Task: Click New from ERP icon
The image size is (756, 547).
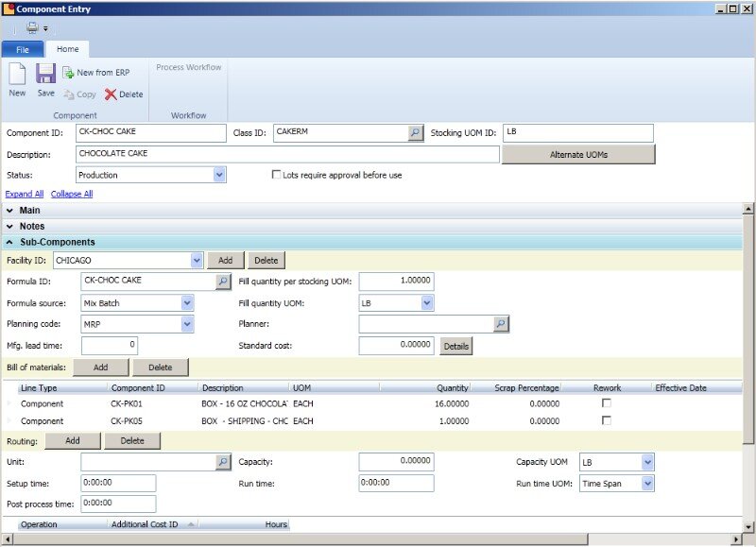Action: pos(69,73)
